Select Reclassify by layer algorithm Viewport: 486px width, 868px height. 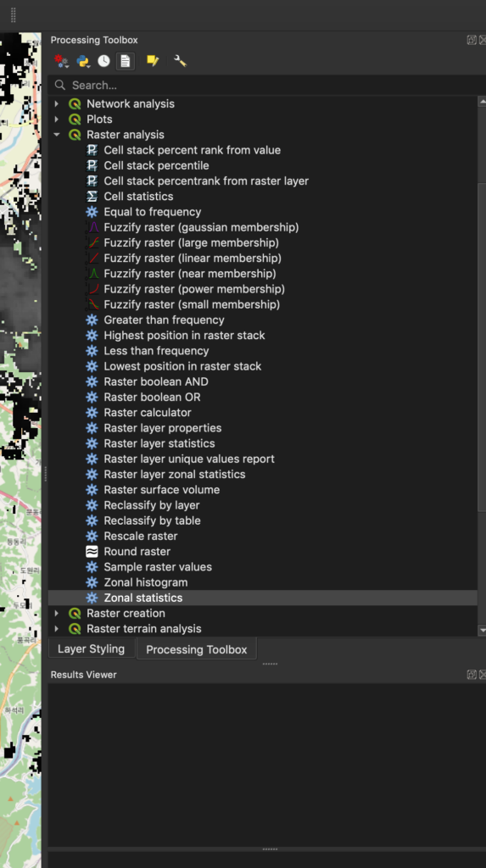click(x=151, y=505)
